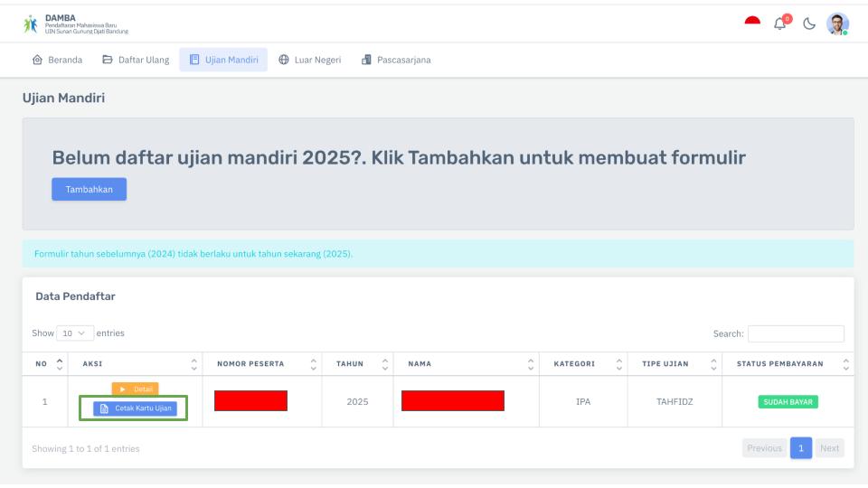Viewport: 868px width, 488px height.
Task: Open the Daftar Ulang menu
Action: (x=136, y=61)
